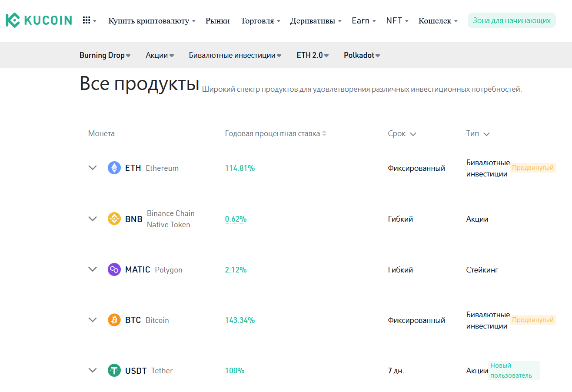
Task: Expand the MATIC row chevron
Action: click(93, 269)
